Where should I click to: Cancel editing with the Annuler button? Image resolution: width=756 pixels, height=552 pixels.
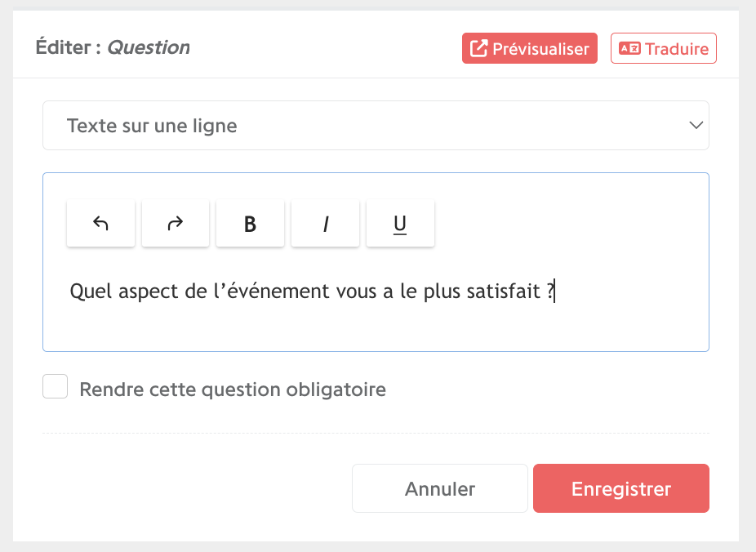click(440, 488)
